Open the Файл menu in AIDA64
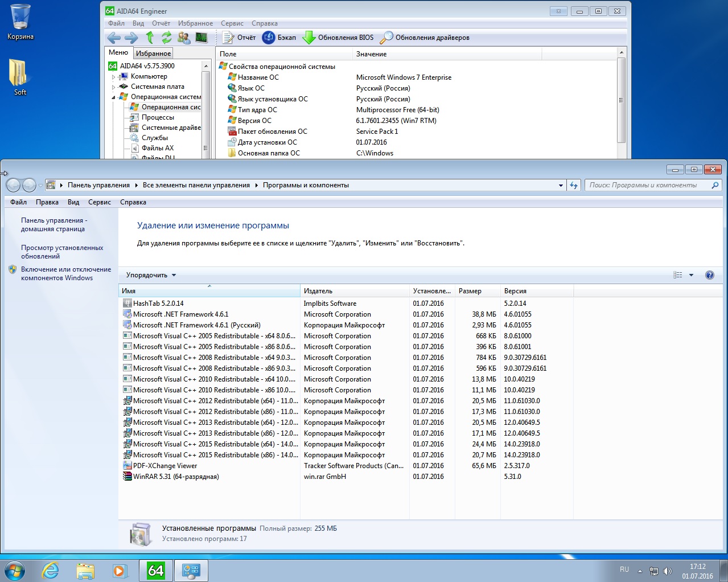Screen dimensions: 728x582 coord(116,23)
